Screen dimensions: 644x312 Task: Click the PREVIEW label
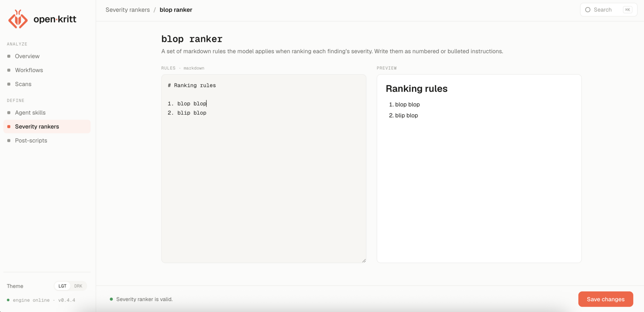tap(386, 68)
